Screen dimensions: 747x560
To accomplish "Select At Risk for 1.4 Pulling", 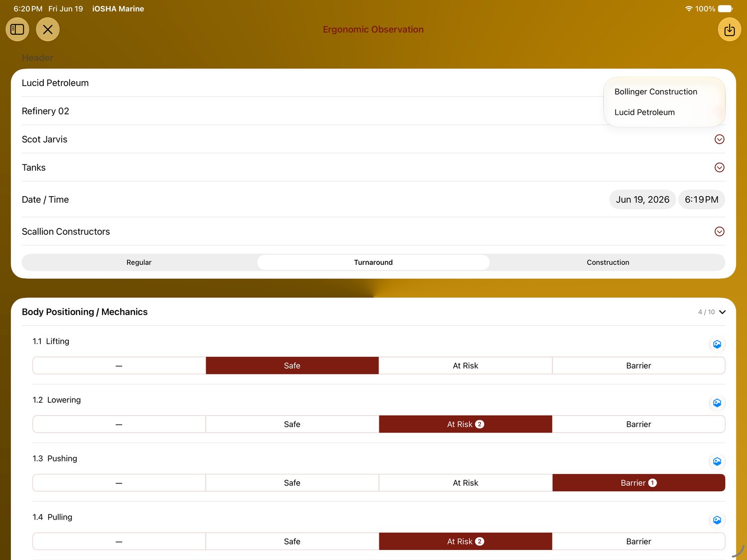I will 466,542.
